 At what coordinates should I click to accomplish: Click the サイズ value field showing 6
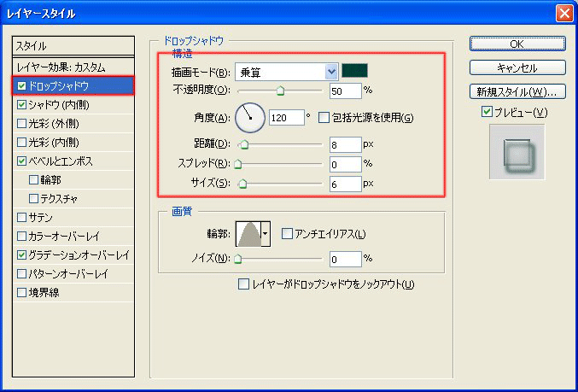pos(346,184)
